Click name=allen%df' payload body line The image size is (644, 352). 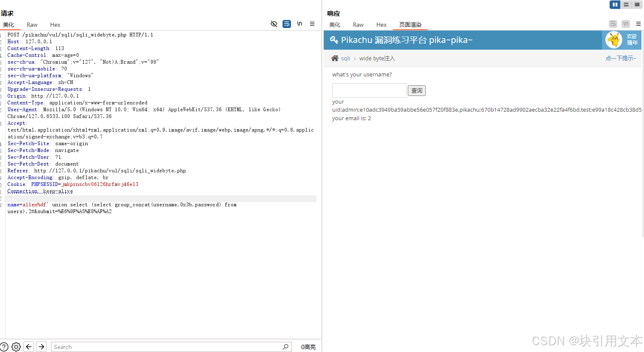pos(122,208)
